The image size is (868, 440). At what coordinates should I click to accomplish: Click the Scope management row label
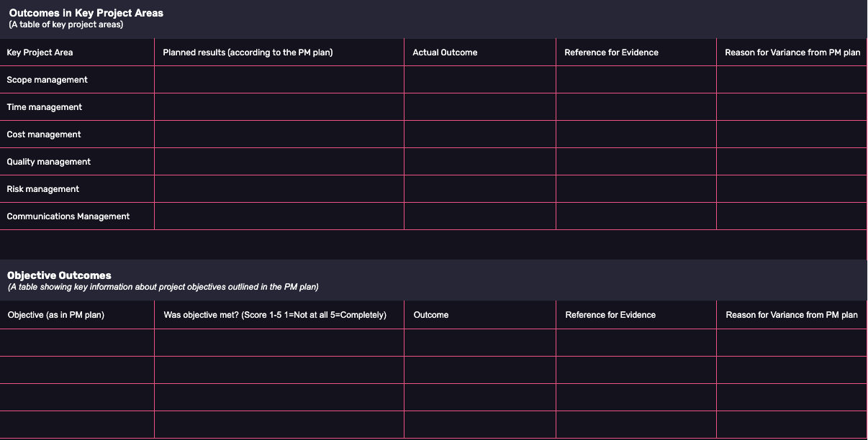click(x=47, y=80)
